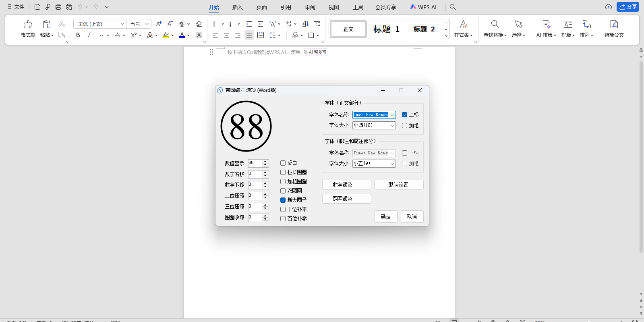Click the clear formatting eraser icon

coord(199,24)
